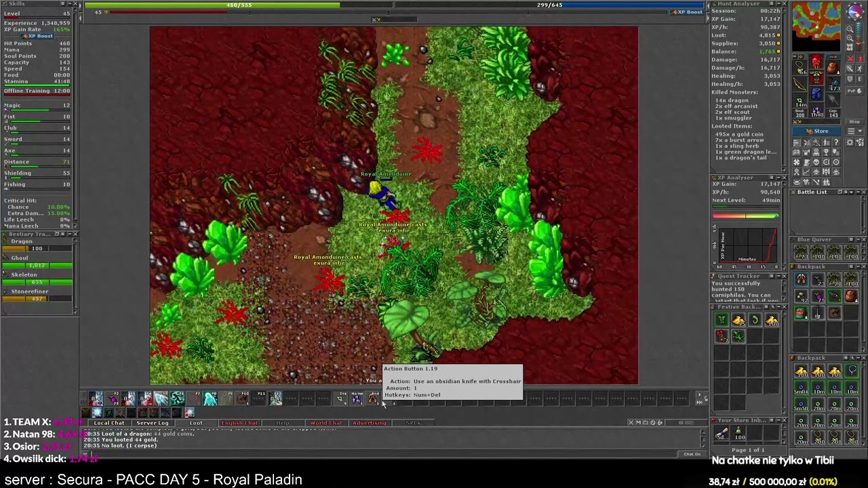Click the shovel item in Backpack

coord(817,313)
